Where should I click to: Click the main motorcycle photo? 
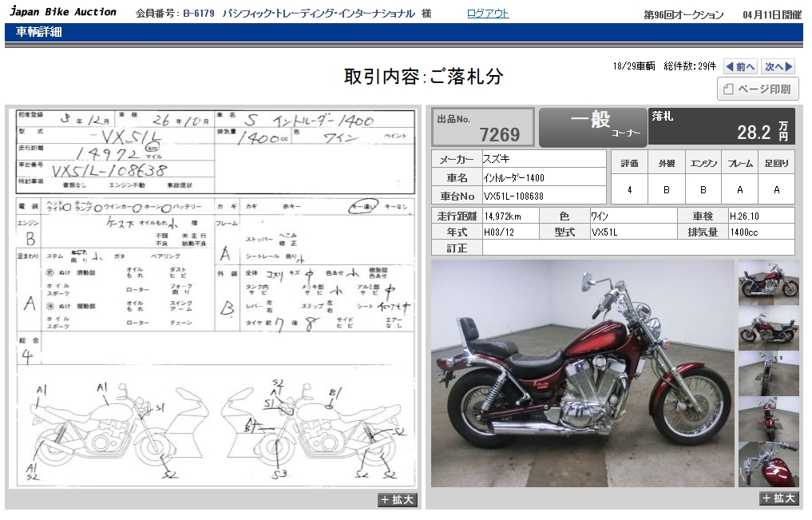[x=582, y=373]
